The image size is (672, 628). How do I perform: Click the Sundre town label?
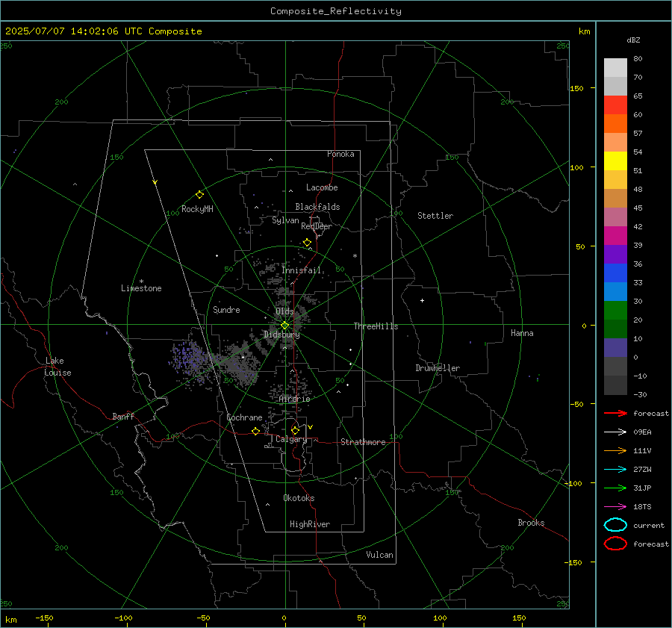[226, 310]
